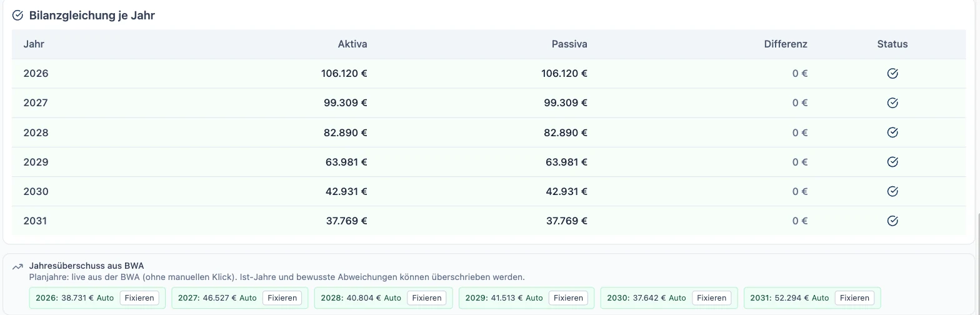The height and width of the screenshot is (315, 980).
Task: Select the 2028 row Aktiva value 82.890 €
Action: (x=346, y=132)
